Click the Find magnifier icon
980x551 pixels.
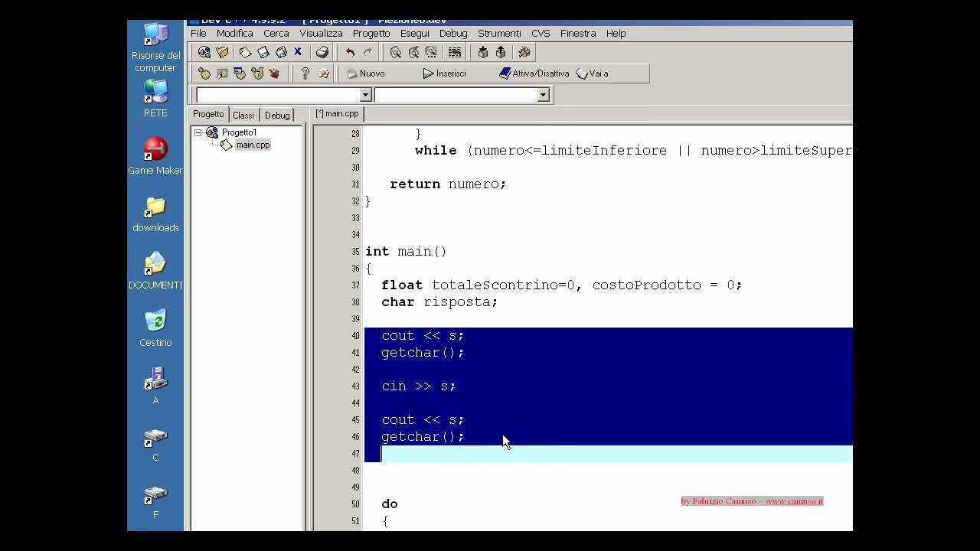(x=395, y=52)
